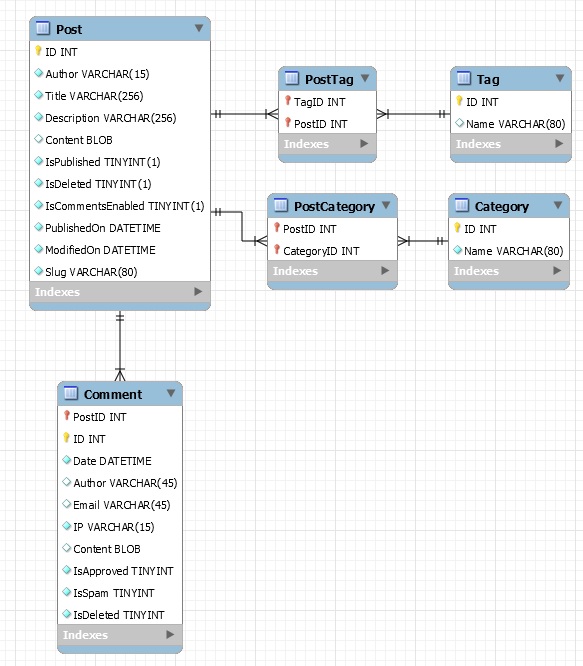Click the foreign key icon beside Comment PostID

(x=66, y=416)
